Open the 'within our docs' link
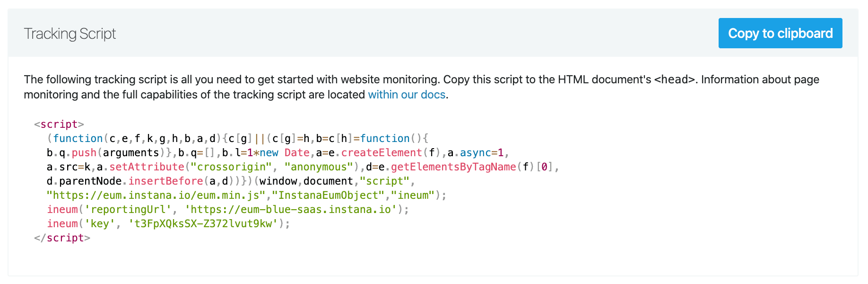The height and width of the screenshot is (284, 868). [x=407, y=95]
